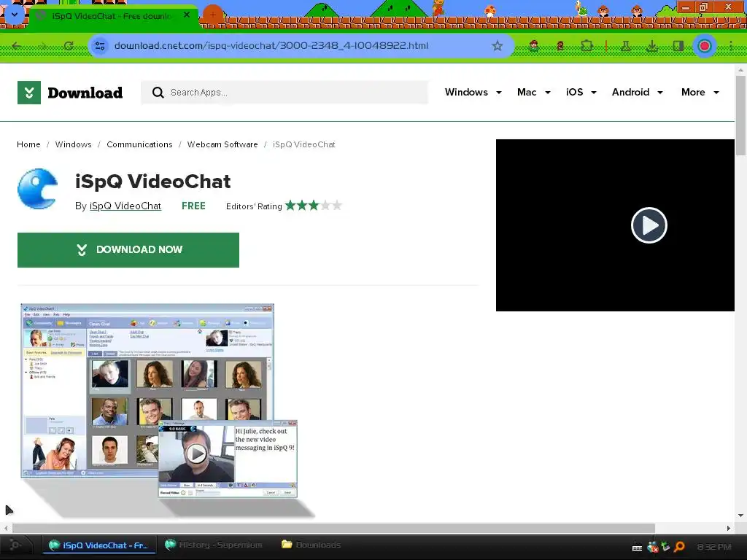Image resolution: width=747 pixels, height=560 pixels.
Task: Play the video in the black player
Action: [x=649, y=225]
